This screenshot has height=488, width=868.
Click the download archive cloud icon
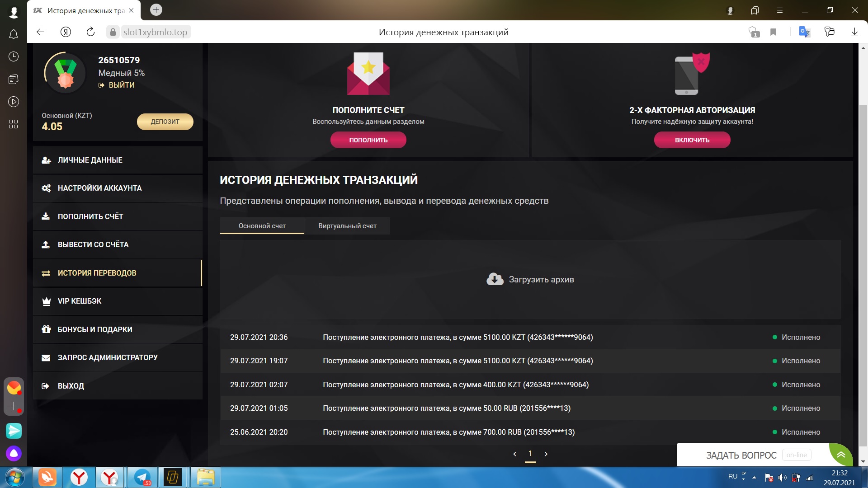tap(495, 279)
